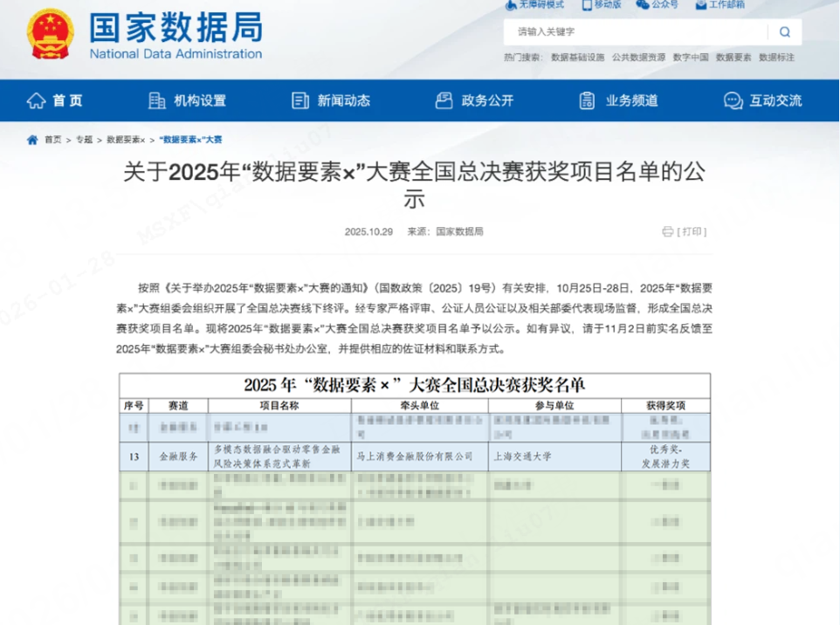Viewport: 840px width, 625px height.
Task: Click the breadcrumb home icon
Action: pos(32,140)
